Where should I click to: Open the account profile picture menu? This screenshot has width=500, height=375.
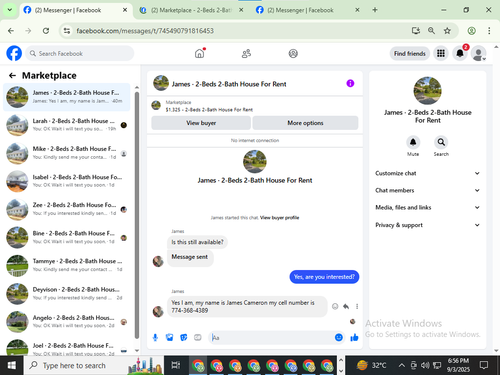[x=478, y=53]
